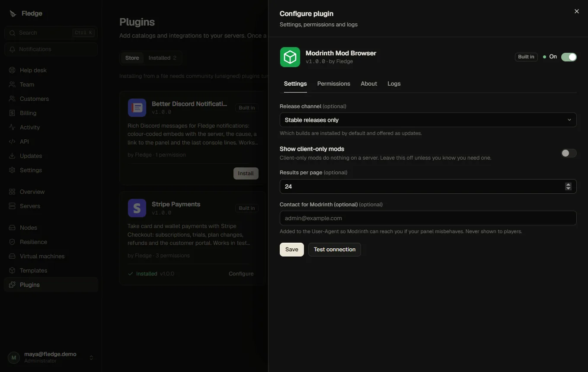The image size is (588, 372).
Task: Click the Search box in the sidebar
Action: tap(51, 33)
